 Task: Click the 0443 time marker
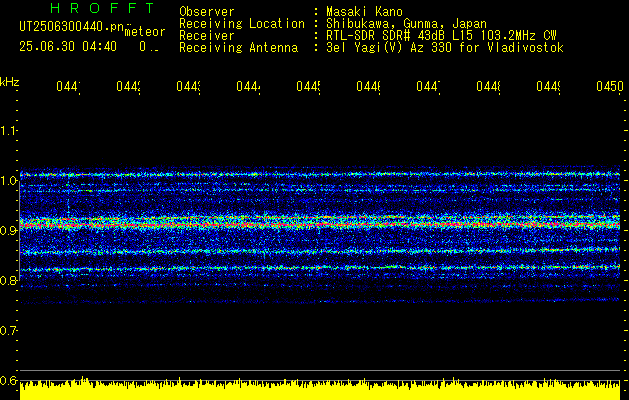[x=189, y=86]
